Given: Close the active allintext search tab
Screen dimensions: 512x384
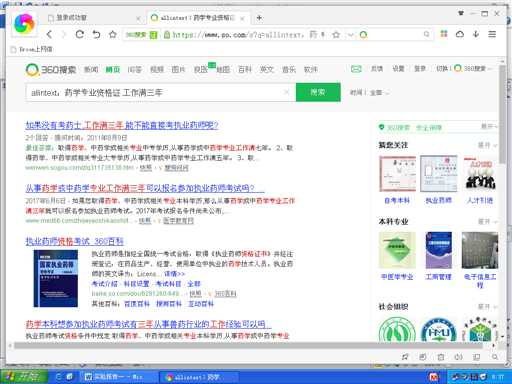Looking at the screenshot, I should pyautogui.click(x=242, y=18).
